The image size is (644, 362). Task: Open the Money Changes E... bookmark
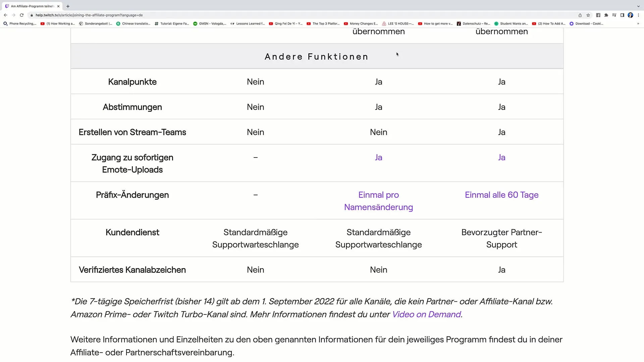click(x=361, y=24)
